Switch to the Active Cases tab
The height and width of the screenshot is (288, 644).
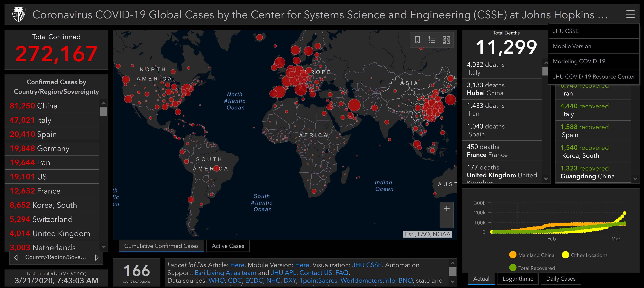[228, 246]
